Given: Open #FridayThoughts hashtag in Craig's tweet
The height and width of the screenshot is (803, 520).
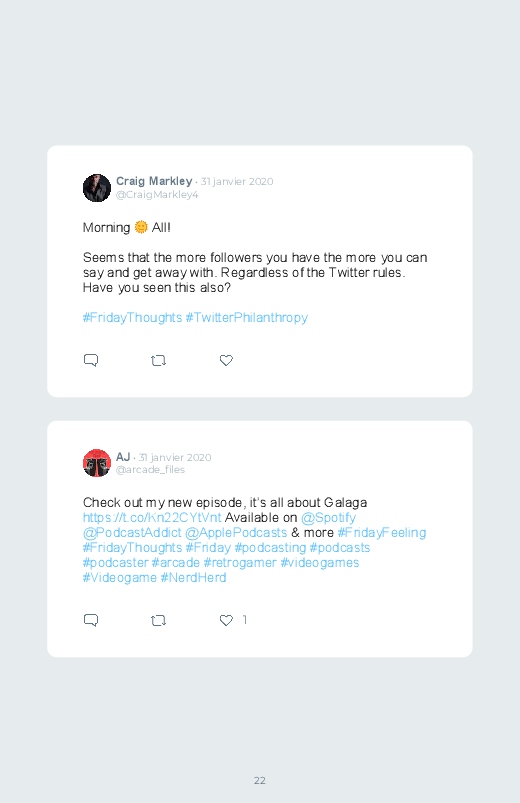Looking at the screenshot, I should point(132,318).
